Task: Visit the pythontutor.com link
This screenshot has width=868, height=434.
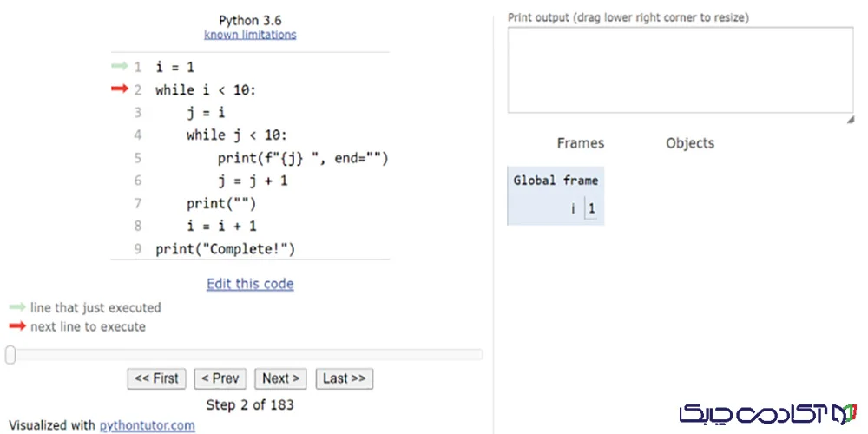Action: [x=147, y=425]
